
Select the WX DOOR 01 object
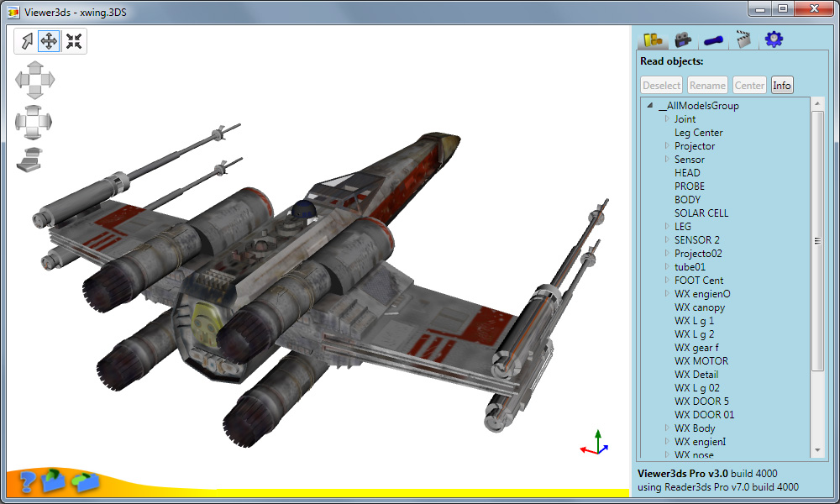[704, 414]
